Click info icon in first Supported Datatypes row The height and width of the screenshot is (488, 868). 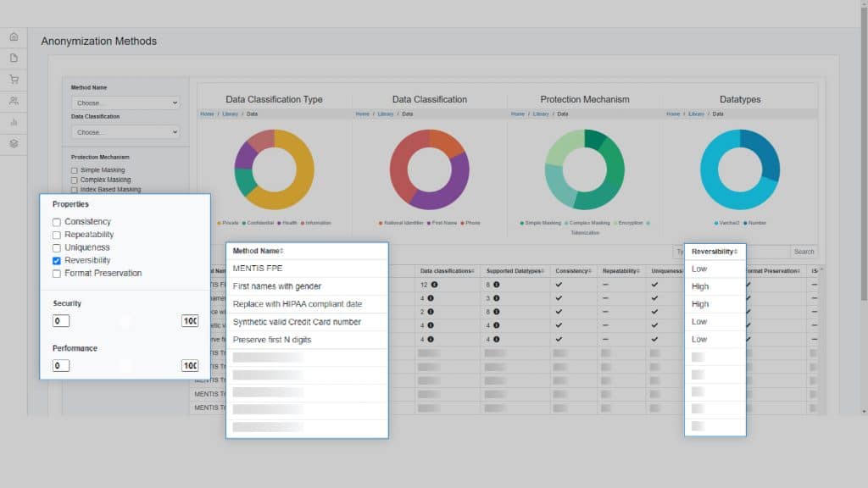496,285
